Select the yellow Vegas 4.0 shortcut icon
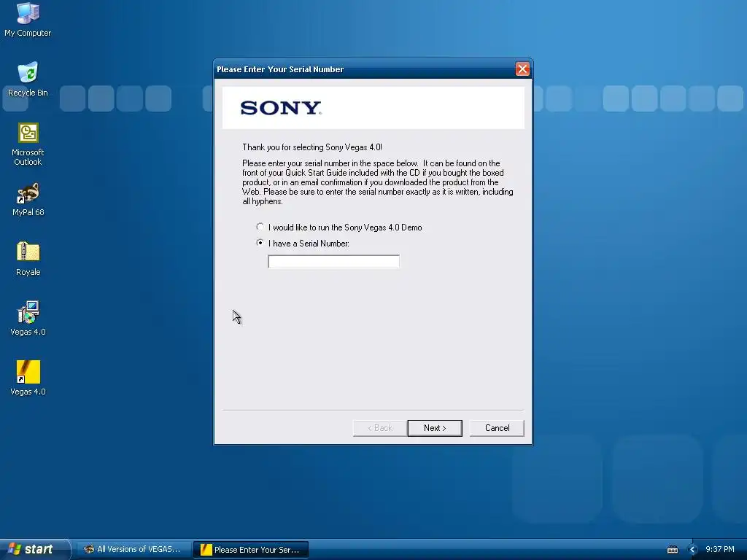Screen dimensions: 747x560 click(x=28, y=378)
